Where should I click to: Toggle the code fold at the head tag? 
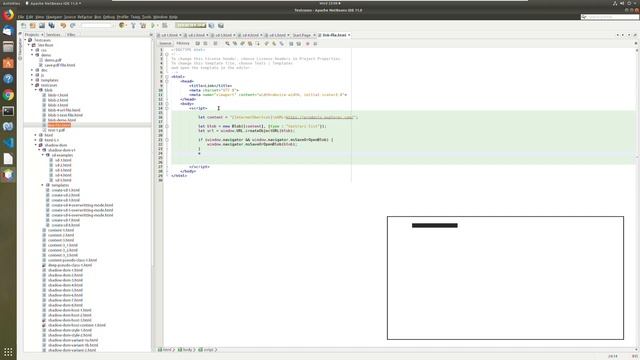click(167, 81)
